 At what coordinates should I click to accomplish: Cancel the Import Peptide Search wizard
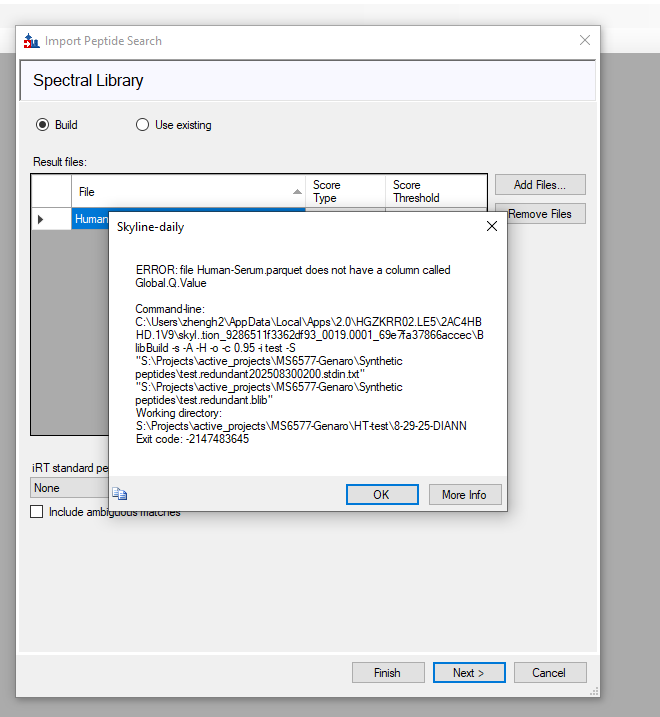click(549, 673)
